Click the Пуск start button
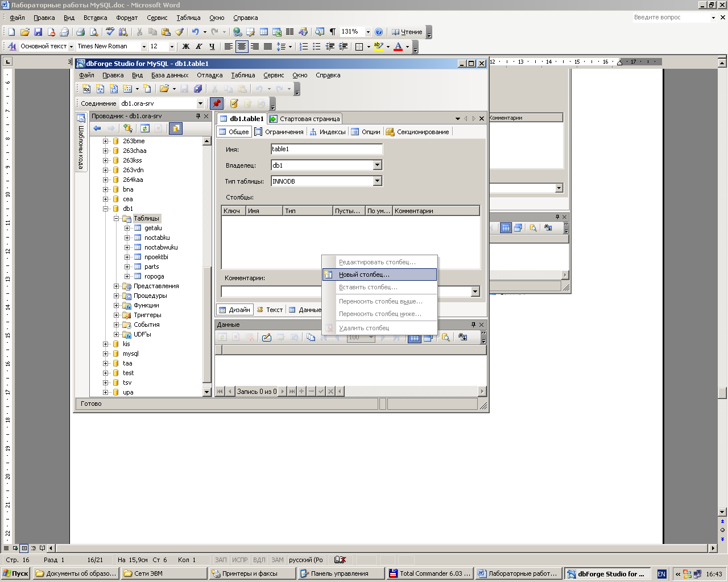This screenshot has height=582, width=728. 15,573
